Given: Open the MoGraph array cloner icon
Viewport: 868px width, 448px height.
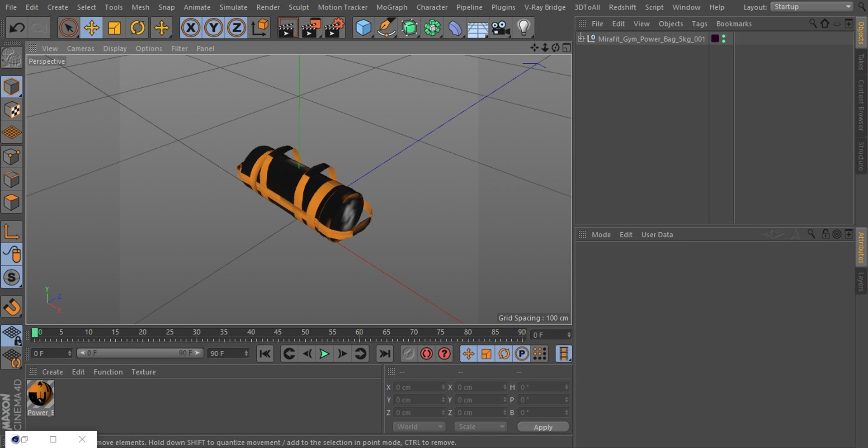Looking at the screenshot, I should [433, 28].
